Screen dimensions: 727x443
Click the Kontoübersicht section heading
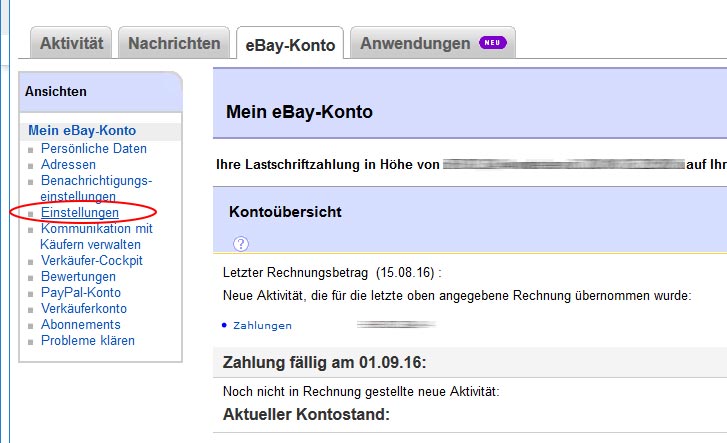click(285, 212)
